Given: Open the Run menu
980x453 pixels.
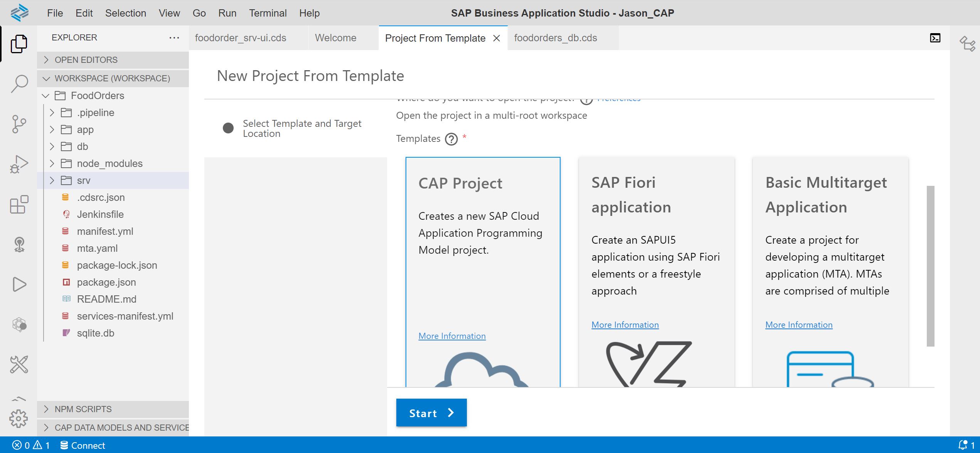Looking at the screenshot, I should [227, 13].
